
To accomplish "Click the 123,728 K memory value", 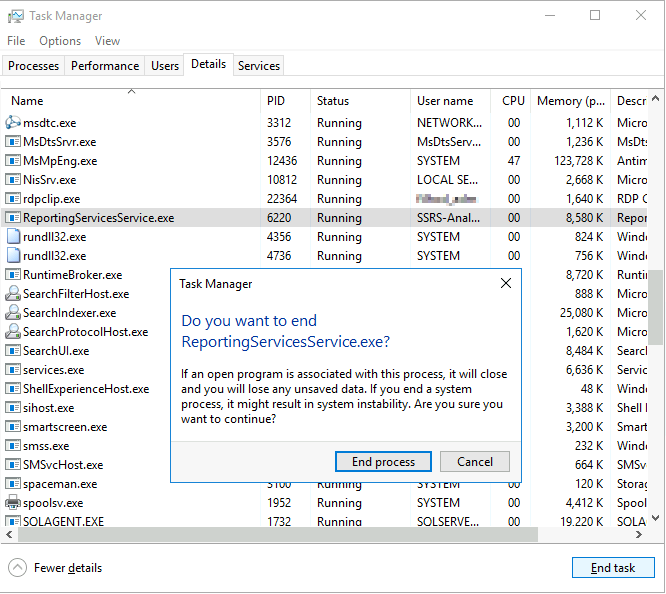I will pos(578,161).
